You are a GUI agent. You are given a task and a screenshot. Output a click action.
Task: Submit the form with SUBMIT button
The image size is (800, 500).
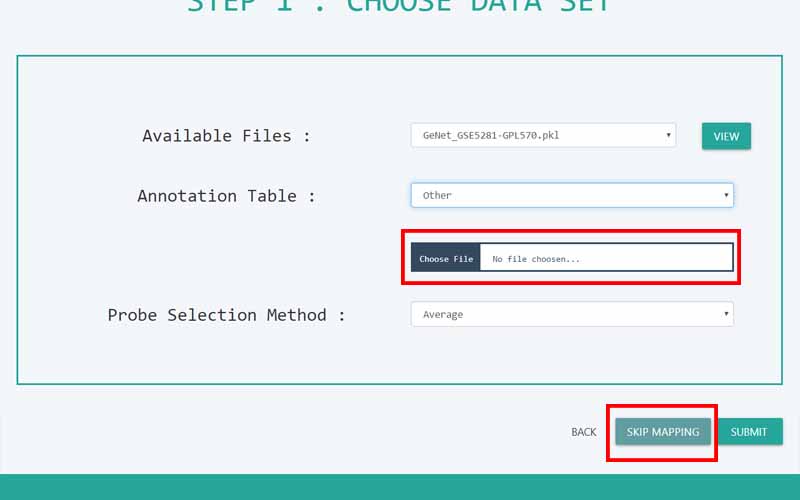(749, 432)
